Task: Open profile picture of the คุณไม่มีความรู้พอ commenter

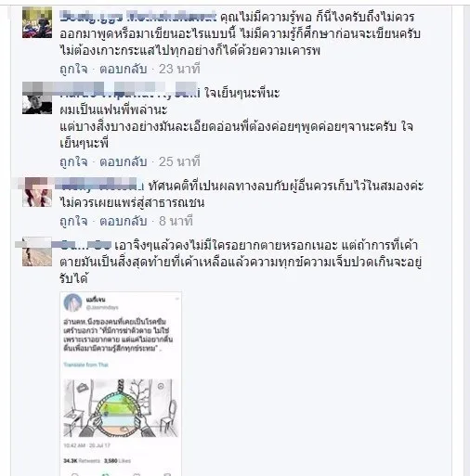Action: point(37,23)
